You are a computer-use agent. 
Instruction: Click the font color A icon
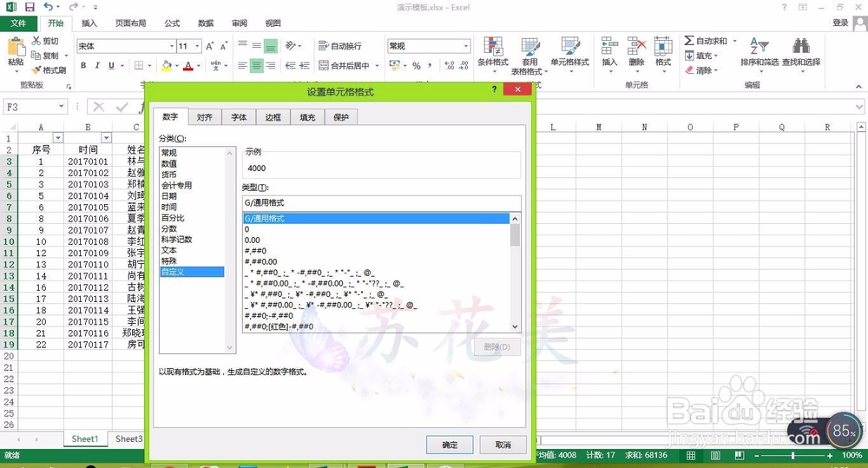click(188, 65)
